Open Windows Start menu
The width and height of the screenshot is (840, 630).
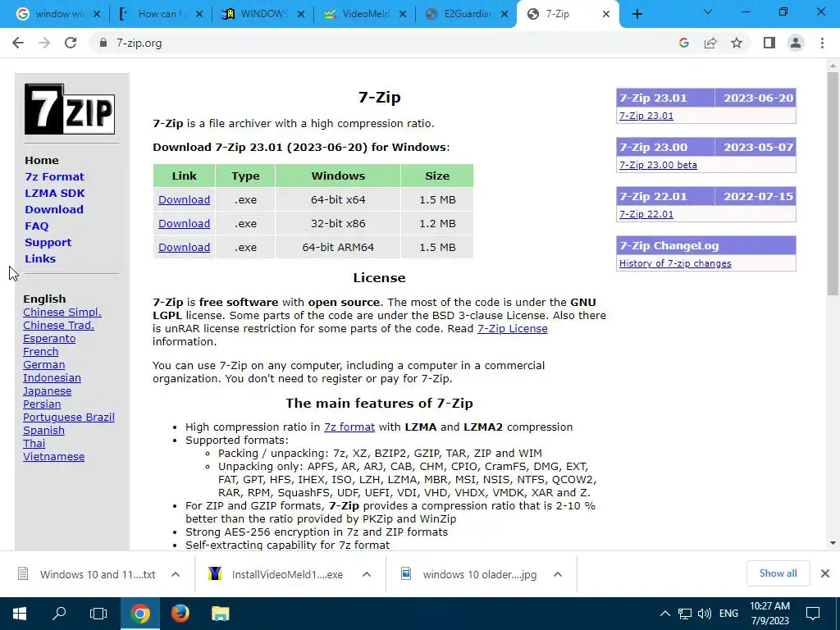(x=20, y=614)
